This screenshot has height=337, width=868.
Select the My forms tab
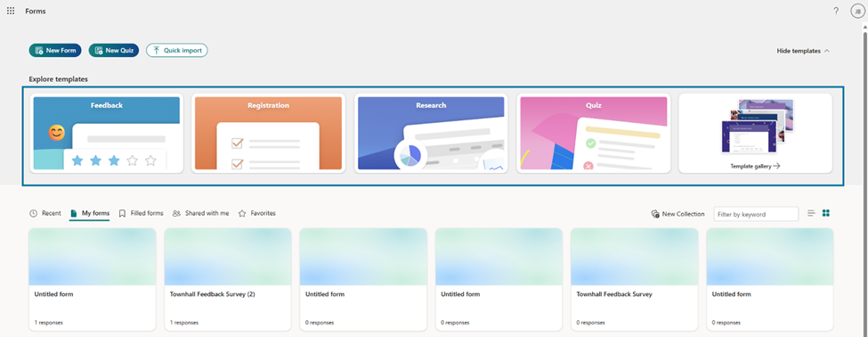coord(90,213)
